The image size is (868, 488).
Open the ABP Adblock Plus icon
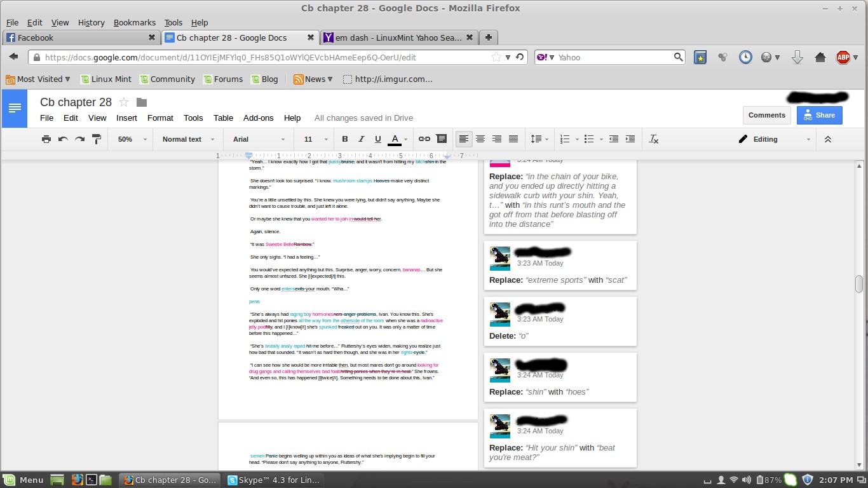click(x=843, y=57)
